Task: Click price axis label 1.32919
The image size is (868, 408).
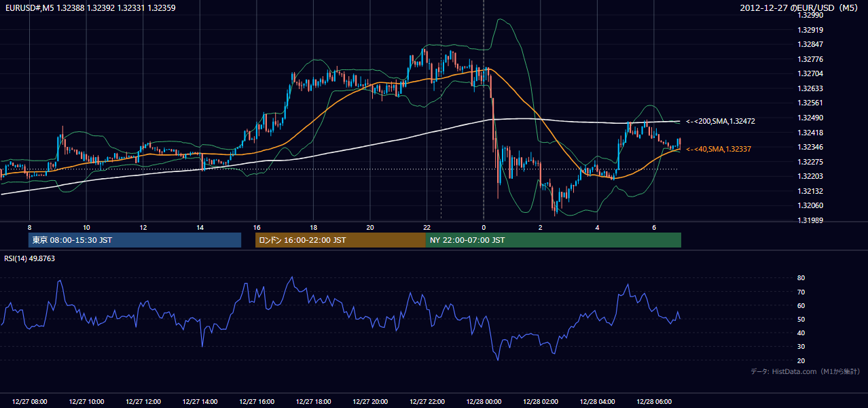Action: pos(811,30)
